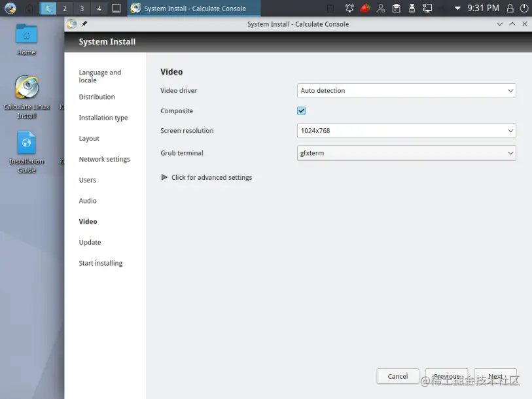Go to Audio step
The width and height of the screenshot is (532, 399).
coord(88,201)
